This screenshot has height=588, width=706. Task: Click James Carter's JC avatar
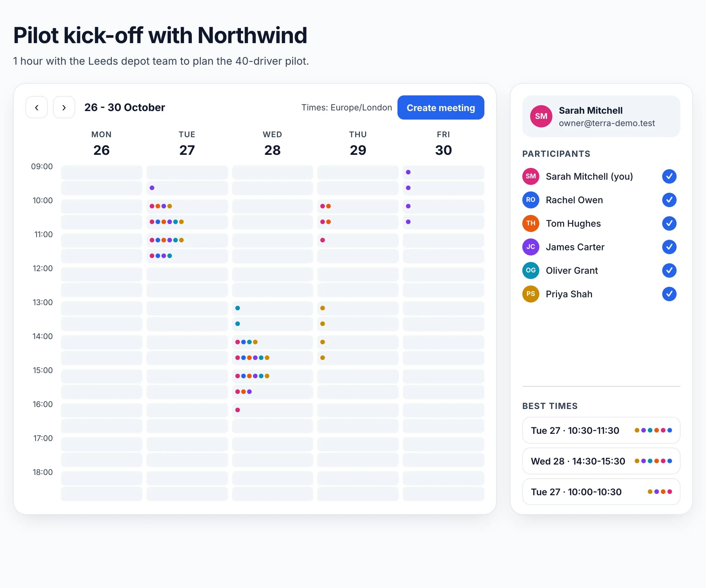530,247
